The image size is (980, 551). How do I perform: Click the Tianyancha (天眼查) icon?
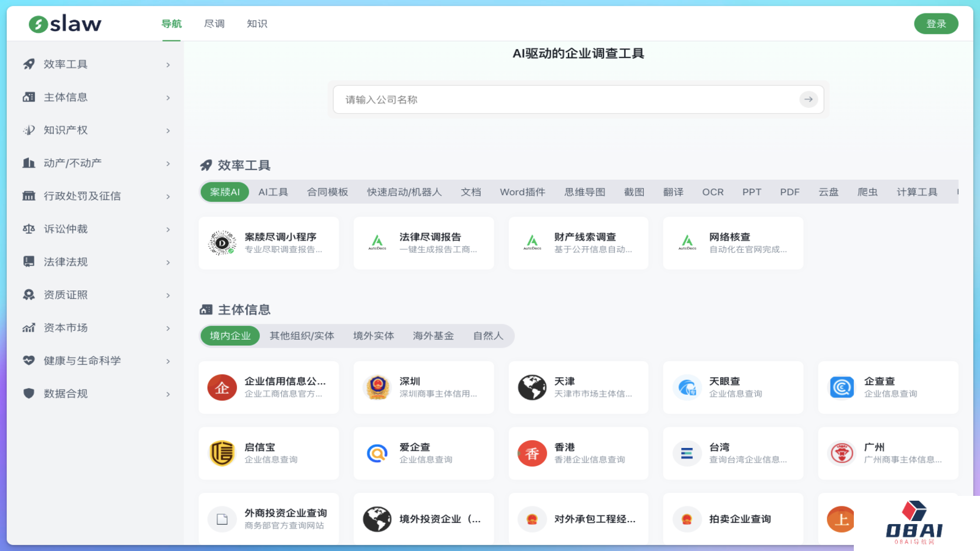687,388
